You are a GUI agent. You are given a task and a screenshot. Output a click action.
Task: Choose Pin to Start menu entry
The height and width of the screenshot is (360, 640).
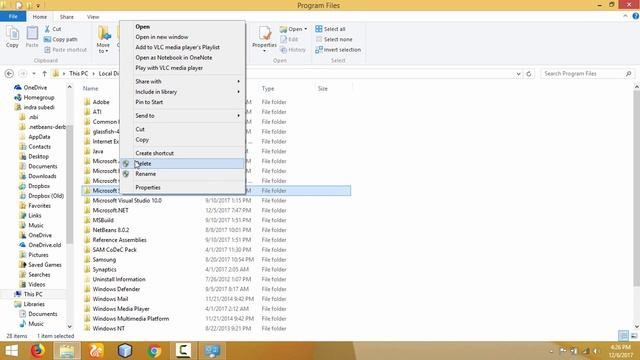182,102
